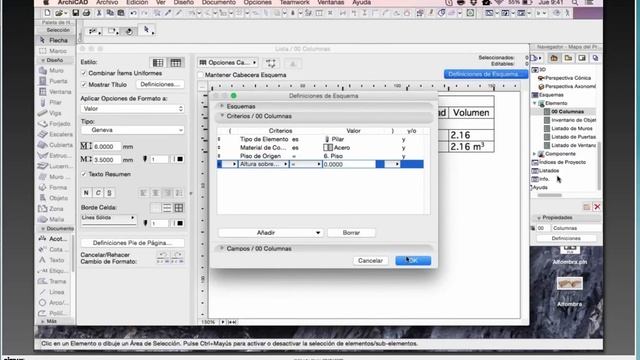Open the Valor format-options dropdown
640x360 pixels.
tap(132, 109)
